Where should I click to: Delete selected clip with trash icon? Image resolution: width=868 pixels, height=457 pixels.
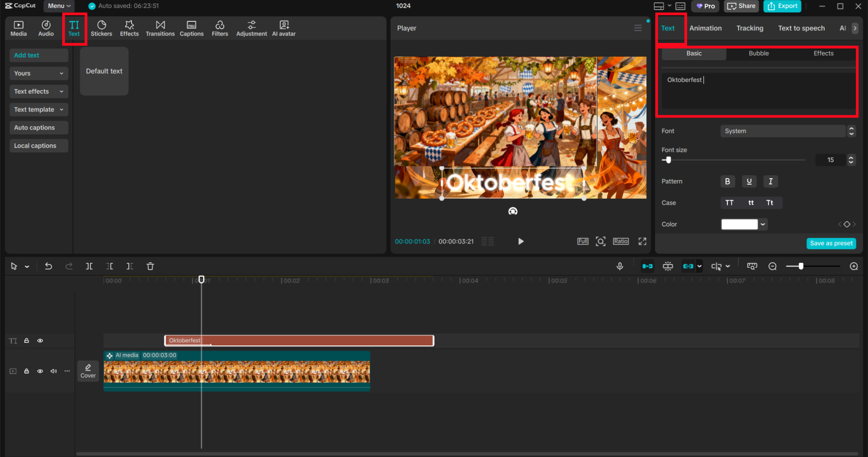tap(150, 266)
